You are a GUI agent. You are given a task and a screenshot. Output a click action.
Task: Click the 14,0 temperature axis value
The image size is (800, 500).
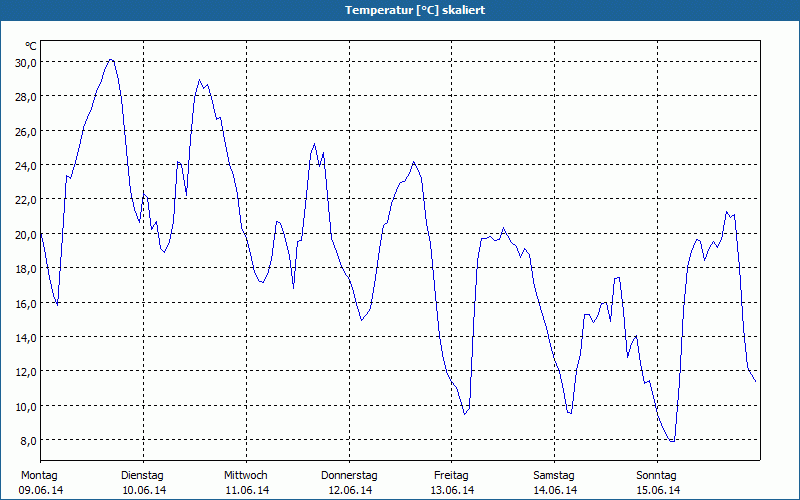click(25, 337)
